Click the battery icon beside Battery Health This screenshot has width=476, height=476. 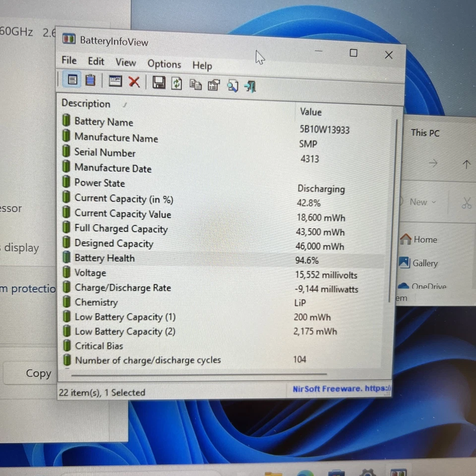[x=66, y=257]
